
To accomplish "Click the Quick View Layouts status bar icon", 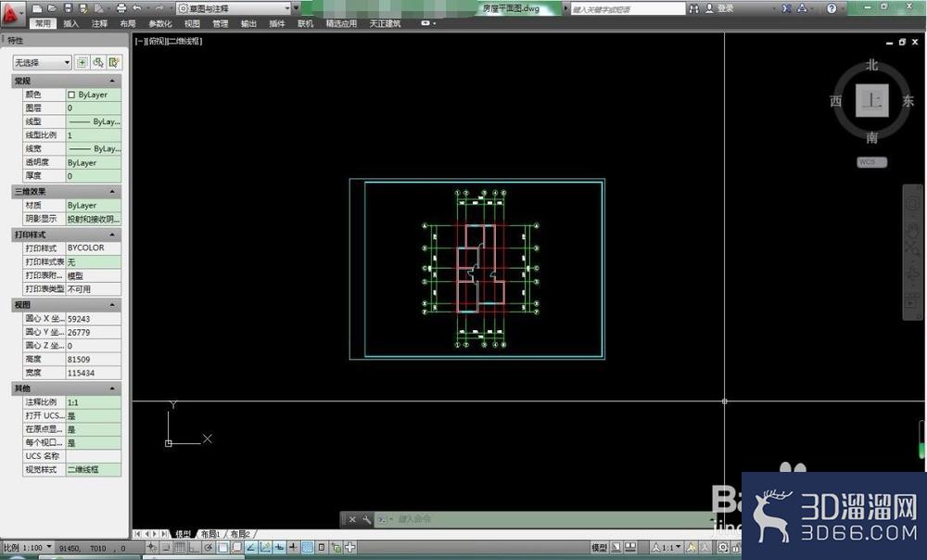I will coord(616,547).
